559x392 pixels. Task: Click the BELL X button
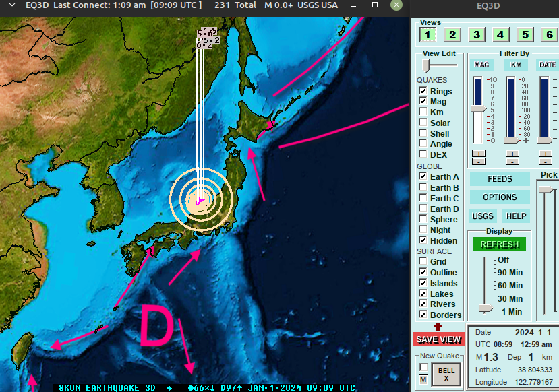(446, 374)
